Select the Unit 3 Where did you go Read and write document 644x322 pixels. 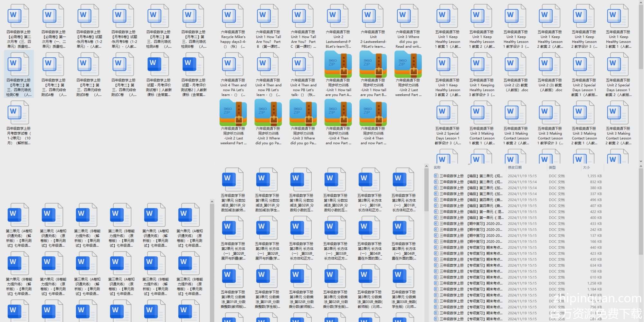coord(408,17)
